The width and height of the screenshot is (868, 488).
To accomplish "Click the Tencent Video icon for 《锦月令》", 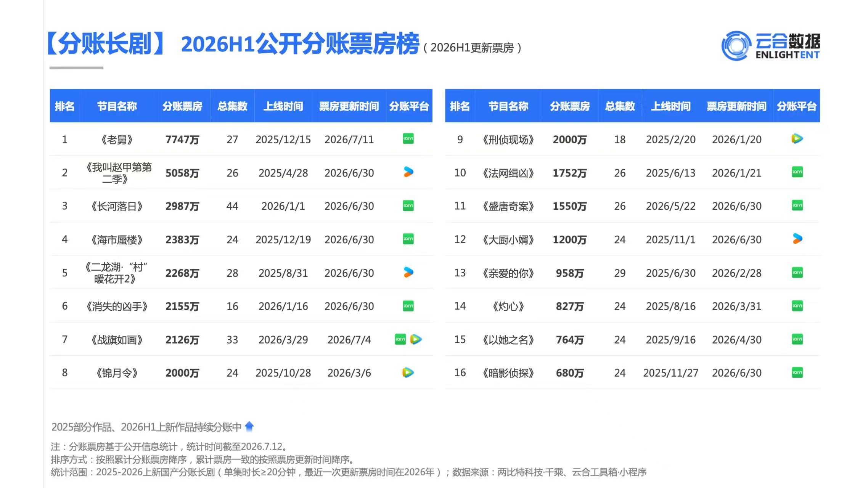I will [x=408, y=372].
